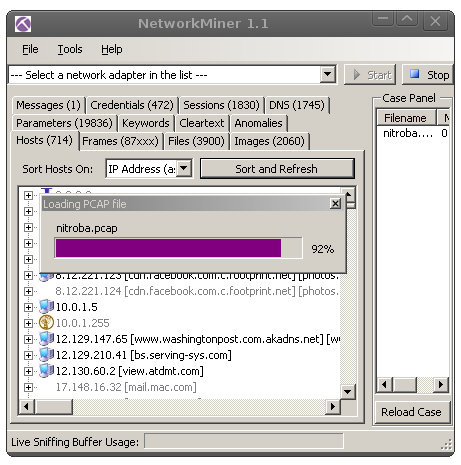Screen dimensions: 461x465
Task: Expand the 10.0.1.255 host node
Action: tap(29, 323)
